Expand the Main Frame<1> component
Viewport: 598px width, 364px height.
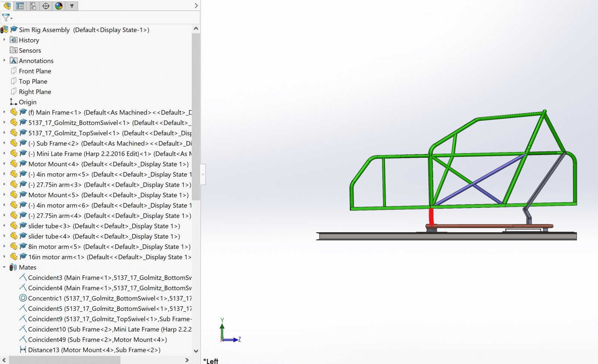(x=4, y=112)
